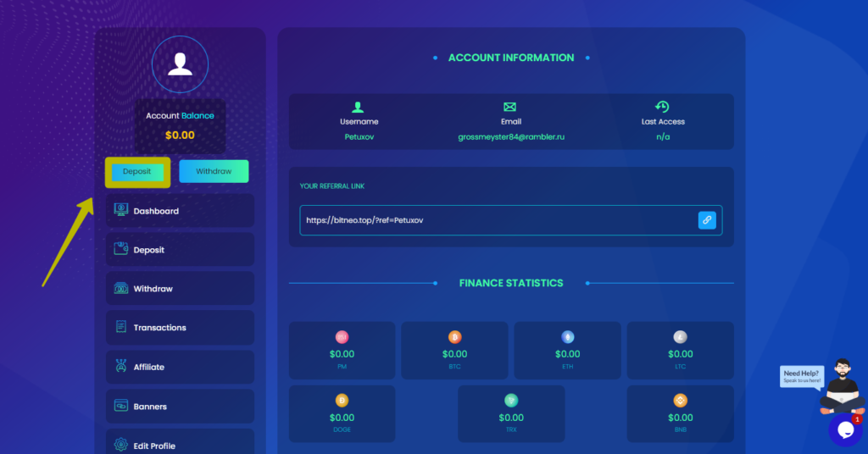Click the email grossmeyster84@rambler.ru

[x=511, y=136]
